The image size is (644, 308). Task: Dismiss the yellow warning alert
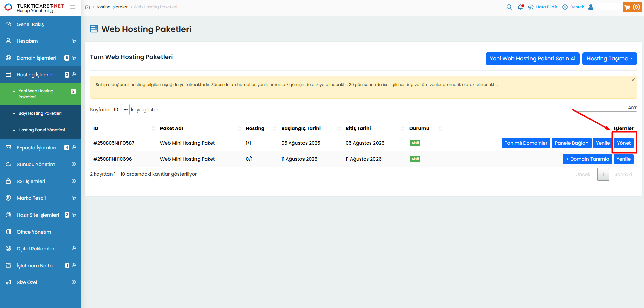[x=633, y=80]
